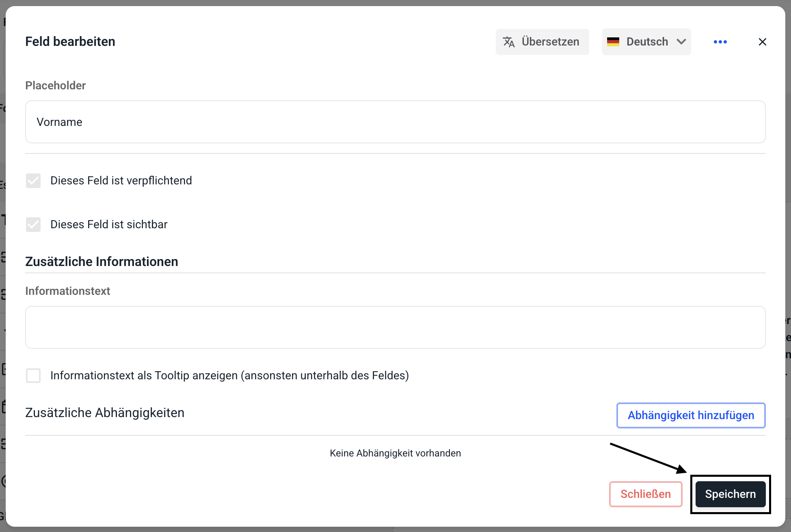Click the chevron arrow beside Deutsch
Screen dimensions: 791x532
coord(681,42)
